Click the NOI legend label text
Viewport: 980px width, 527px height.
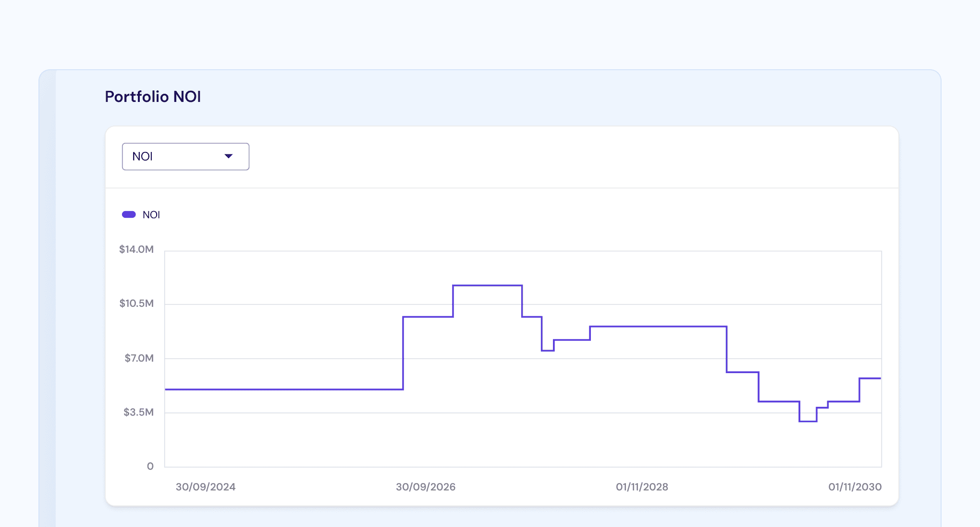151,215
